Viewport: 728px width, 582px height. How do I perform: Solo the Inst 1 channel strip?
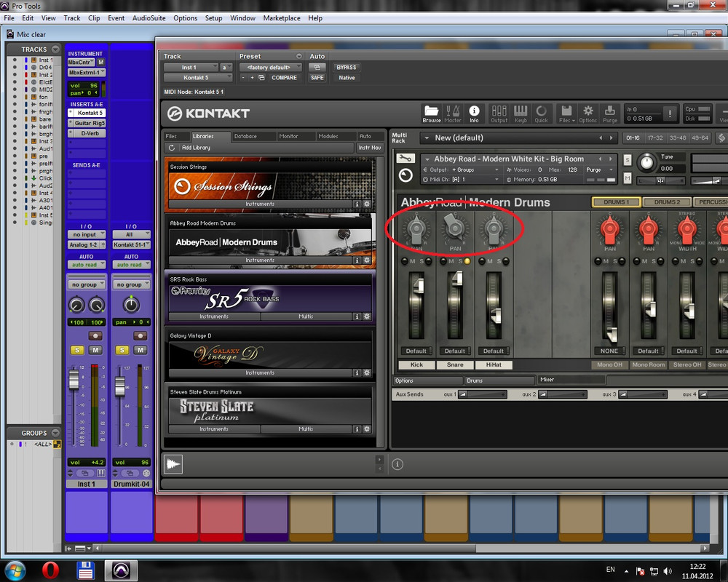click(77, 350)
